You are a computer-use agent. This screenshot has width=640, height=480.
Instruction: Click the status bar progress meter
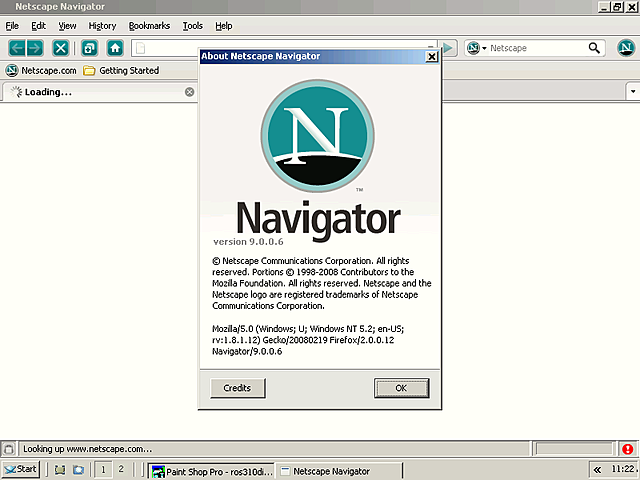tap(573, 449)
